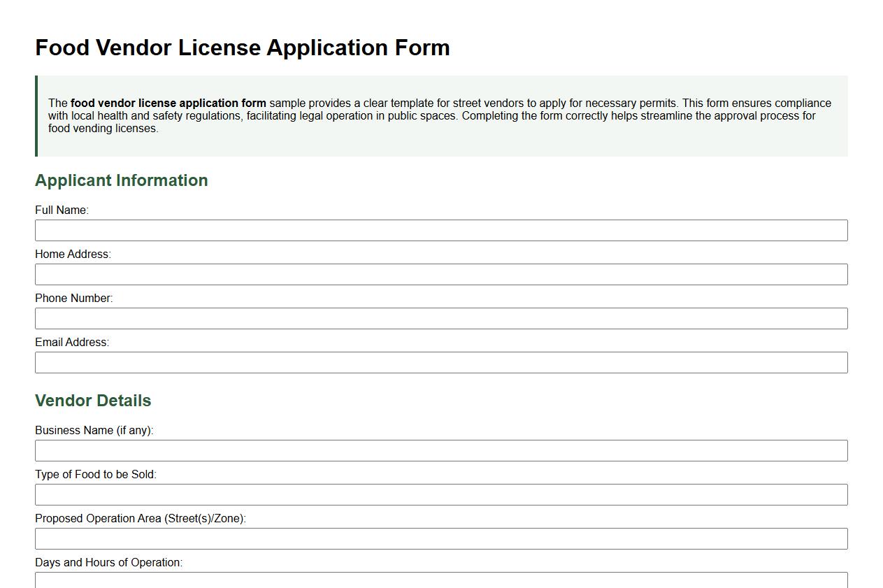Click the Full Name input field
Viewport: 883px width, 588px height.
(440, 230)
